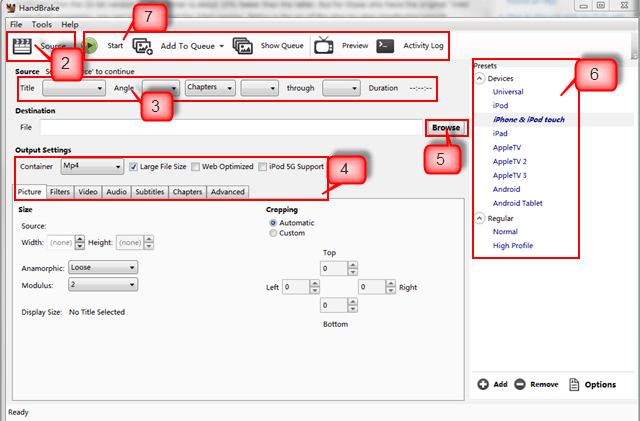Screen dimensions: 640x421
Task: Click the Add To Queue icon
Action: tap(142, 46)
